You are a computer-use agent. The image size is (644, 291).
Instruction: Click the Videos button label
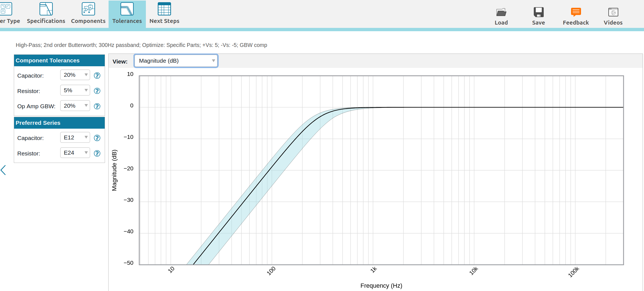click(613, 23)
